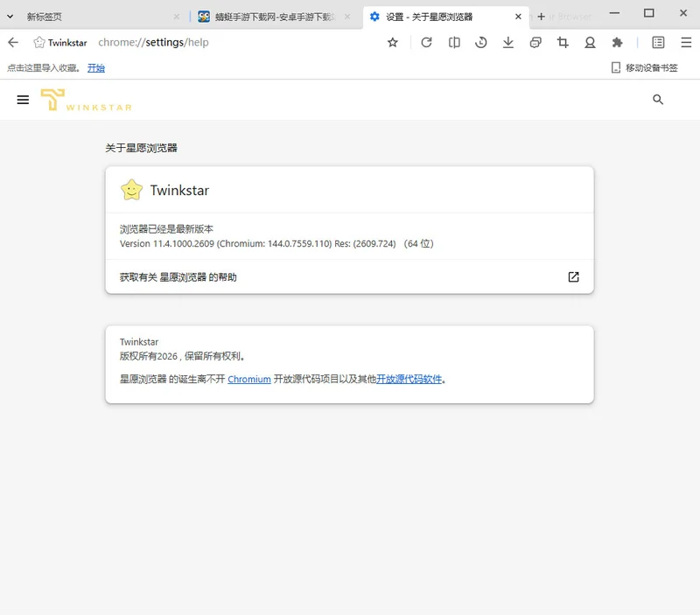
Task: Close the 蜻蜓手游下载网 tab
Action: 347,17
